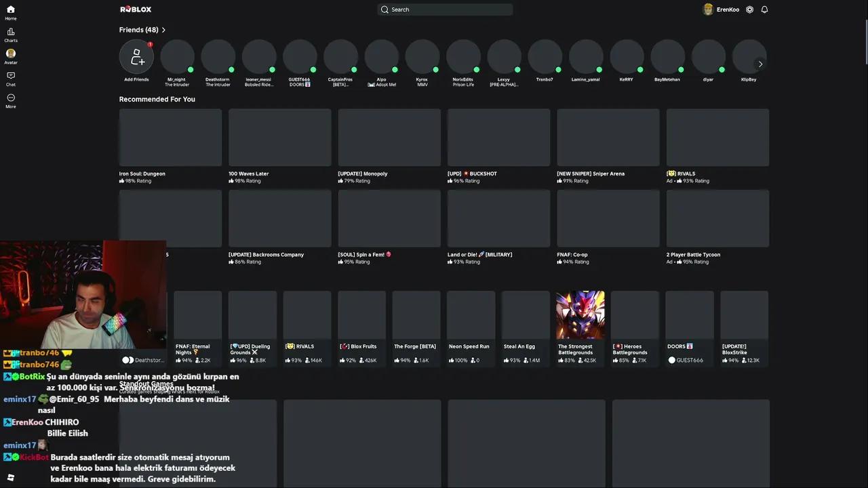Viewport: 868px width, 488px height.
Task: Open the FNAF: Co-op game tile
Action: coord(608,228)
